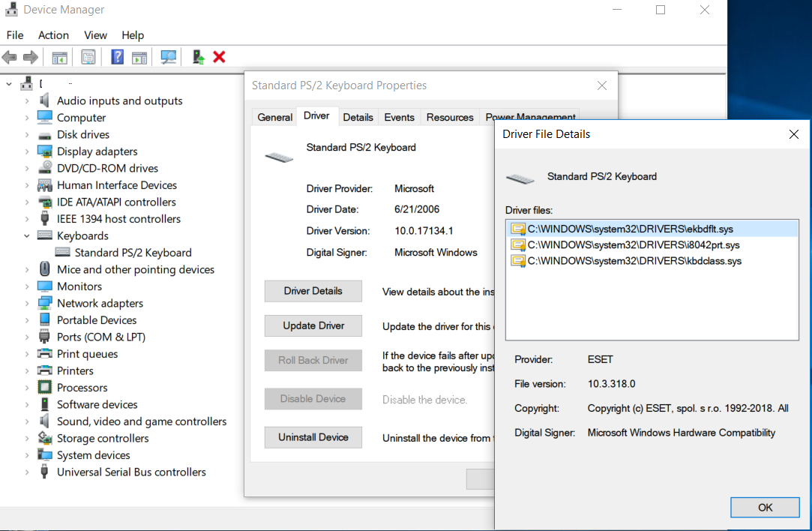Select Standard PS/2 Keyboard tree item
The image size is (812, 531).
coord(133,253)
